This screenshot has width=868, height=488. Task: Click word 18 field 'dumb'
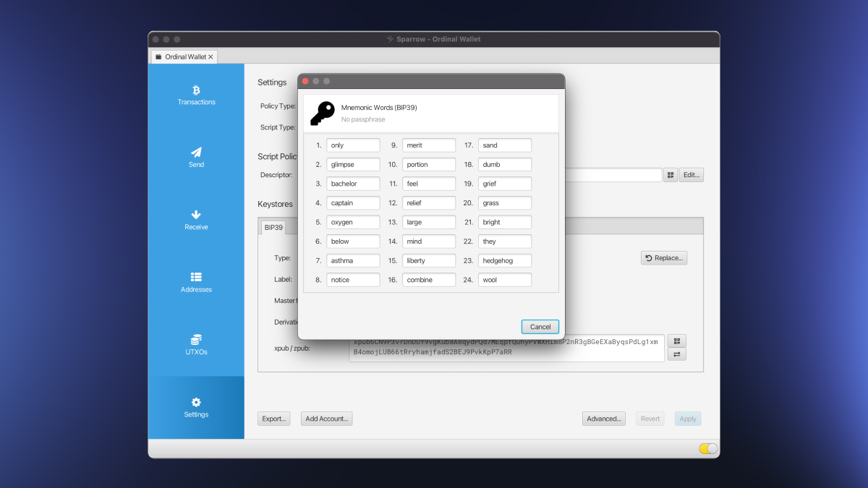[x=505, y=164]
